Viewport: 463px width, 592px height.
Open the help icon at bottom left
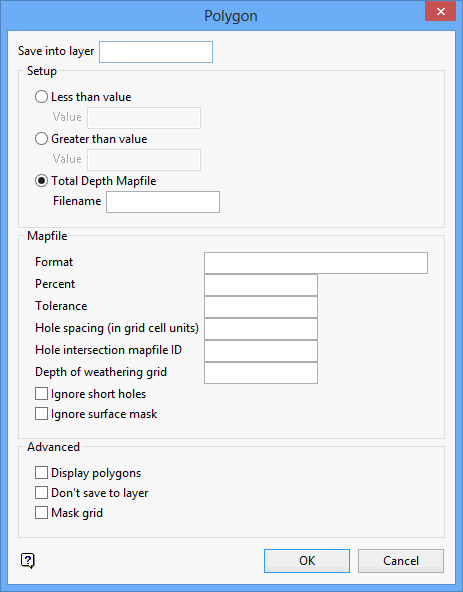pyautogui.click(x=28, y=561)
